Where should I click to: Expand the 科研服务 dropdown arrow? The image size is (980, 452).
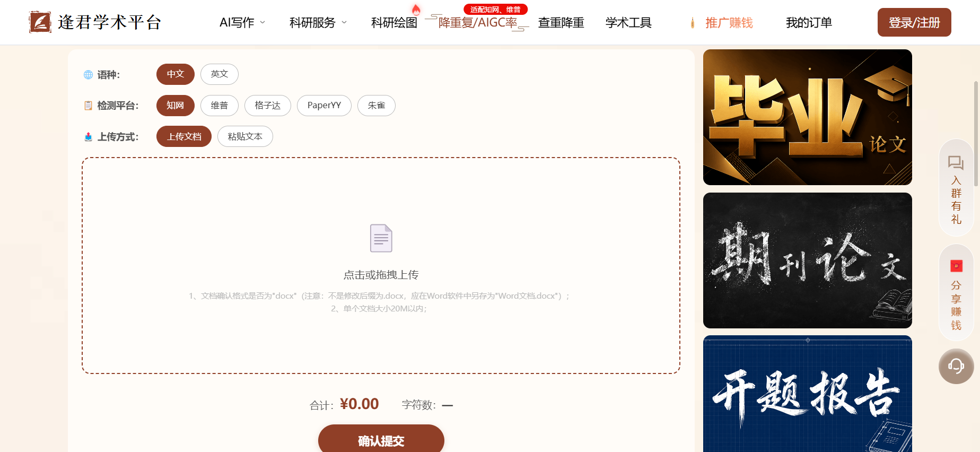coord(344,22)
